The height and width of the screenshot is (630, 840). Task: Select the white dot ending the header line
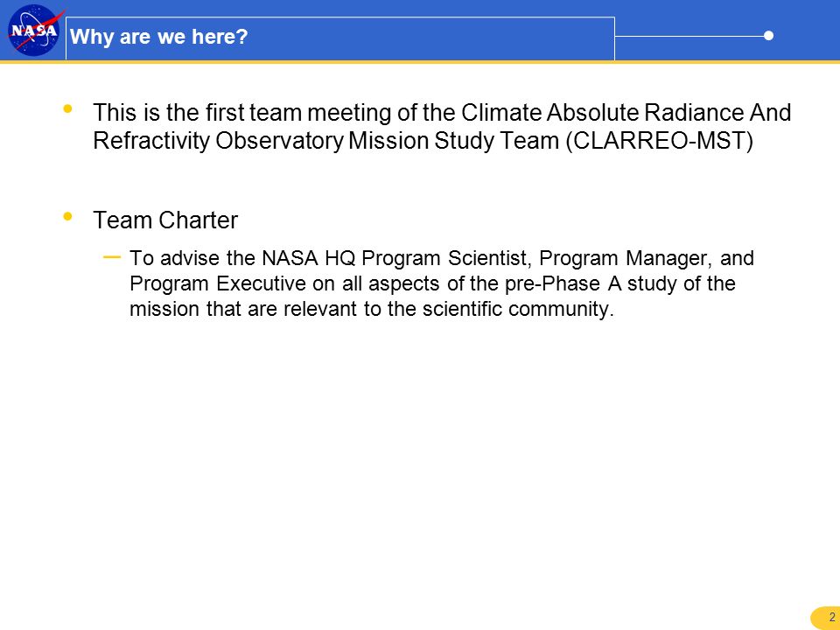click(x=768, y=36)
